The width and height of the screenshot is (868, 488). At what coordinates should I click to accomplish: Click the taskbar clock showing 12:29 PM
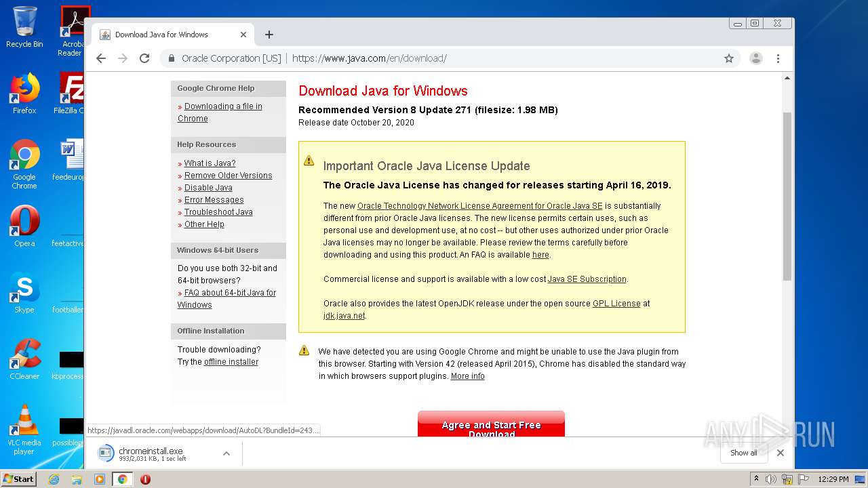(833, 479)
